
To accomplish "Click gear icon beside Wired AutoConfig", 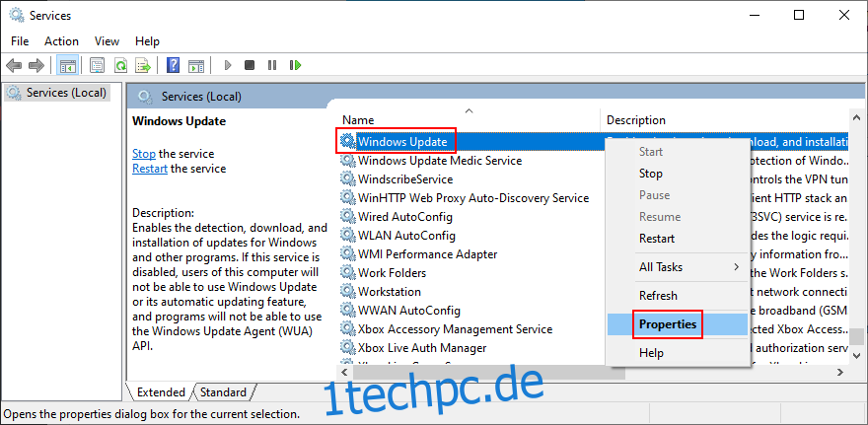I will pyautogui.click(x=347, y=216).
